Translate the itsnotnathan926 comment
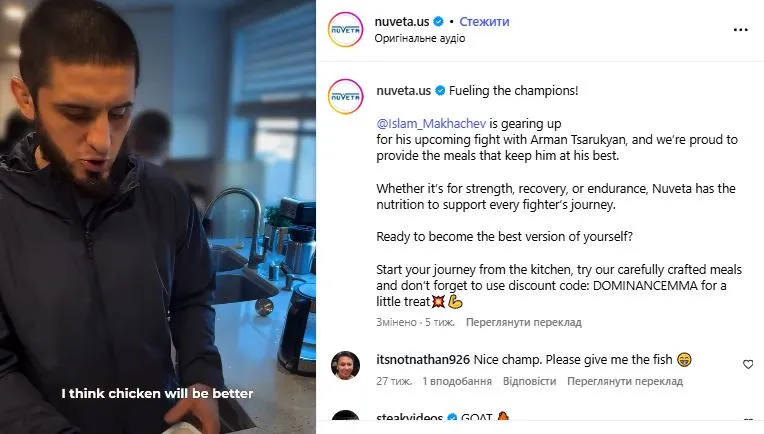Image resolution: width=764 pixels, height=434 pixels. pos(625,381)
